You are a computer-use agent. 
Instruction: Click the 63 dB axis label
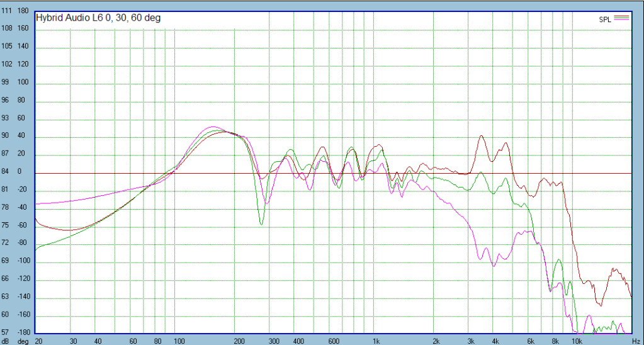click(x=6, y=297)
